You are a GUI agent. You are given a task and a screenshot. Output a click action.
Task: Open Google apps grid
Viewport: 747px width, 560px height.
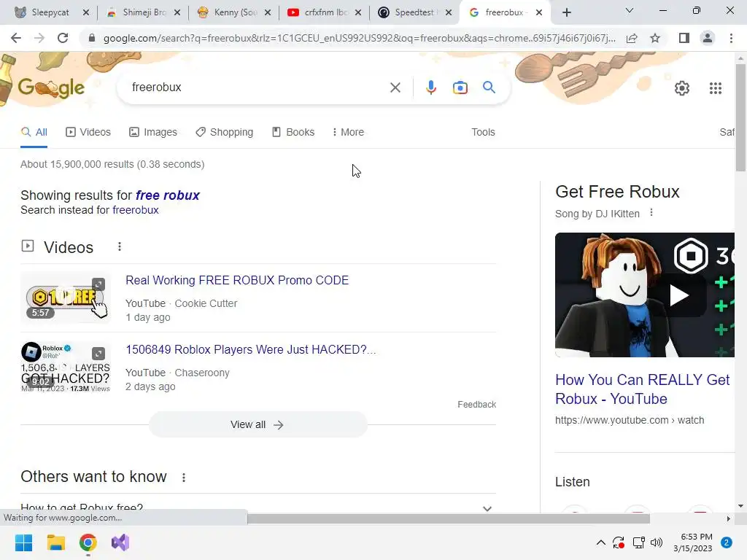pyautogui.click(x=715, y=88)
